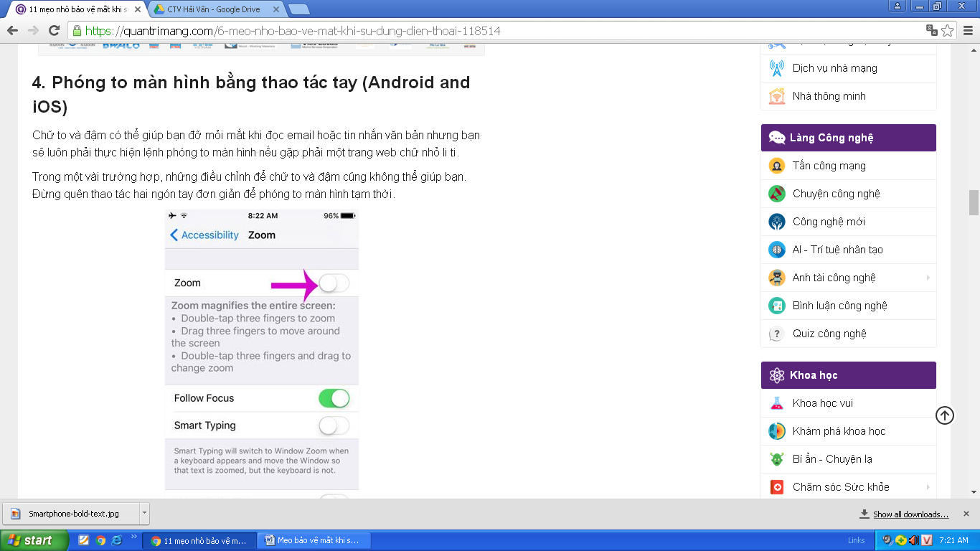Click Show all downloads link
The height and width of the screenshot is (551, 980).
coord(910,514)
